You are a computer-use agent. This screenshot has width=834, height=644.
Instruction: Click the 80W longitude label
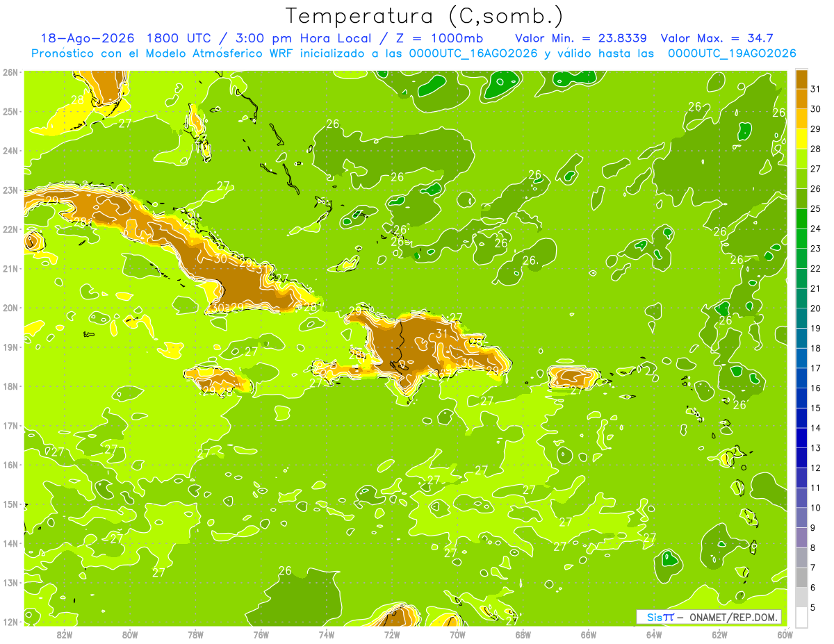[x=130, y=634]
